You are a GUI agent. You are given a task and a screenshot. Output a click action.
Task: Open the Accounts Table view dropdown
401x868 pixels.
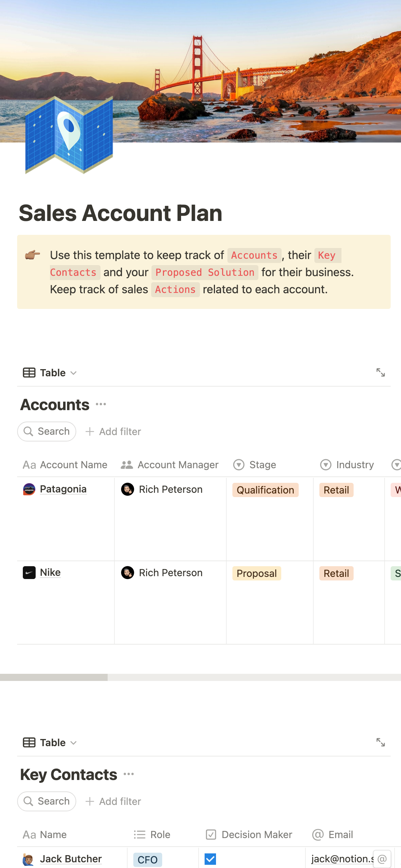50,373
